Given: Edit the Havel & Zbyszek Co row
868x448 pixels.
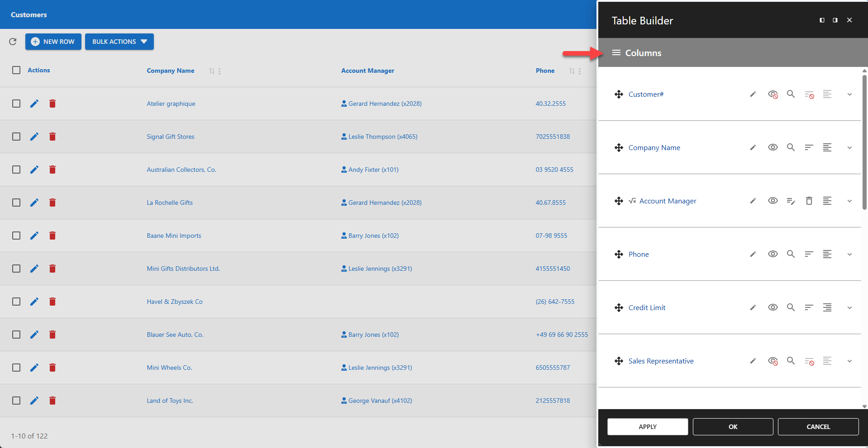Looking at the screenshot, I should pyautogui.click(x=34, y=302).
